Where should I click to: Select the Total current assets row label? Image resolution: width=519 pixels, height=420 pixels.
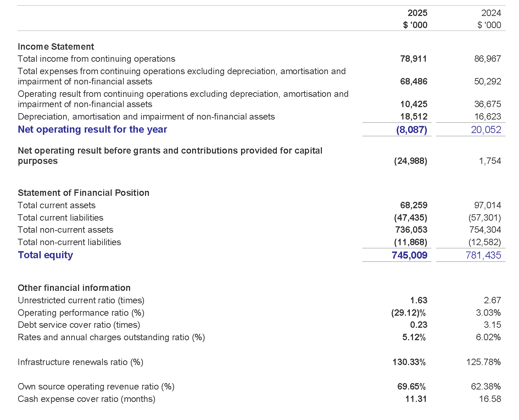(56, 205)
